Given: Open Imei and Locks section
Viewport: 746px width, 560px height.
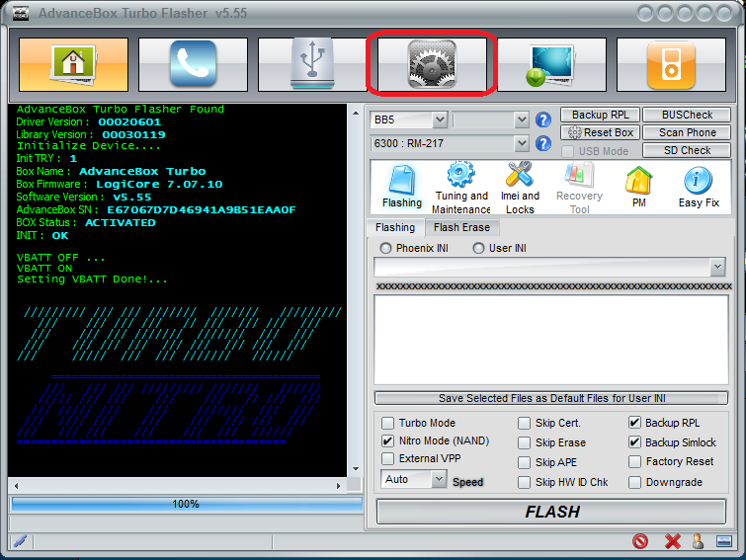Looking at the screenshot, I should (x=520, y=187).
